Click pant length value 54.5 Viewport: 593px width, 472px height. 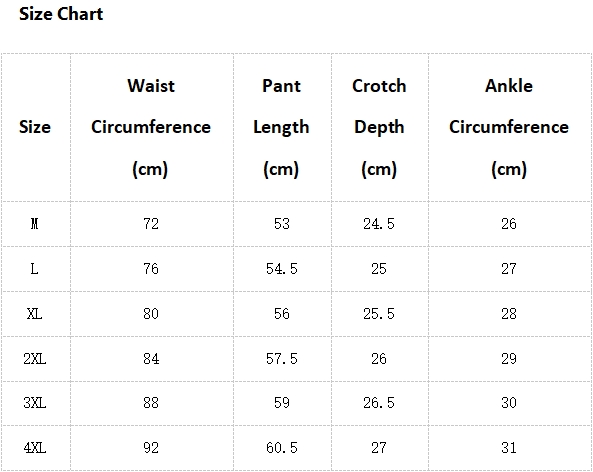click(x=282, y=269)
